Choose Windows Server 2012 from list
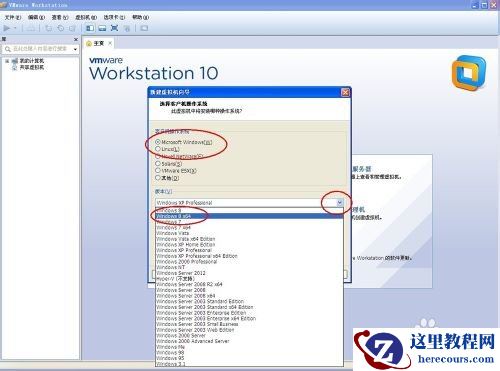Screen dimensions: 500x371 pos(249,273)
